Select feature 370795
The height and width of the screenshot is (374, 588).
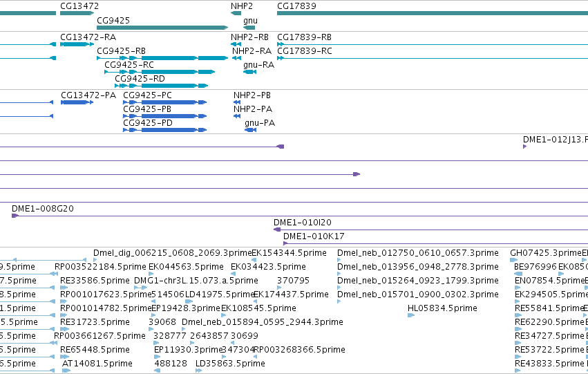[279, 288]
